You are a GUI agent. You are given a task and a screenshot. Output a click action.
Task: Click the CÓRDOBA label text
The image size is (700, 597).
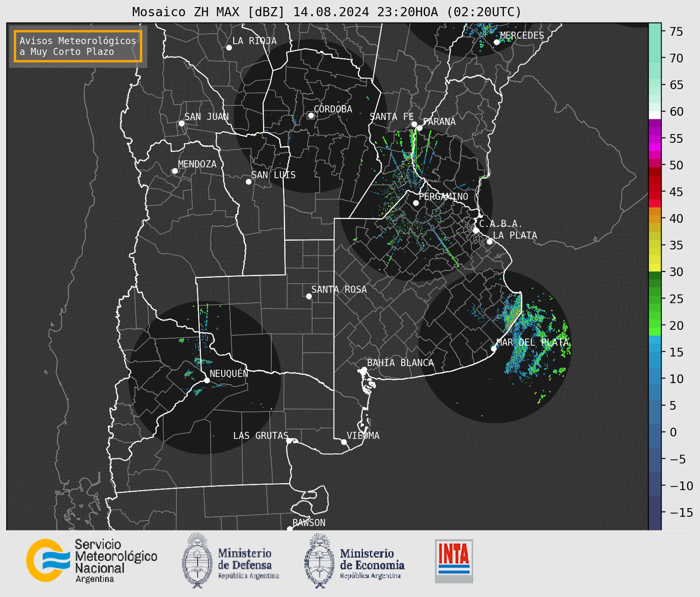click(333, 109)
